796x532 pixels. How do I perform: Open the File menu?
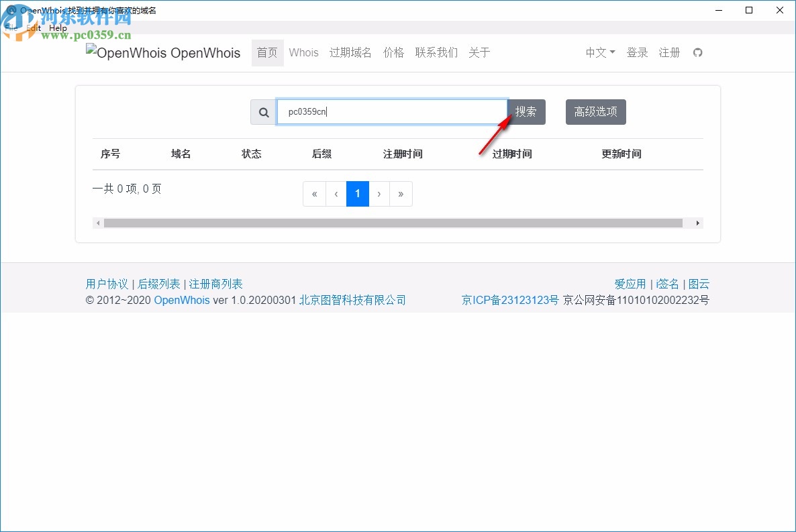[x=11, y=28]
